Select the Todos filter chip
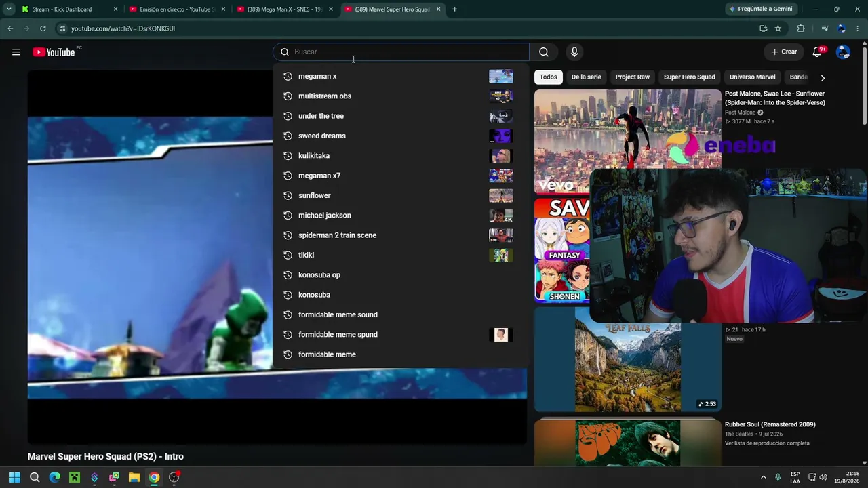 [549, 77]
